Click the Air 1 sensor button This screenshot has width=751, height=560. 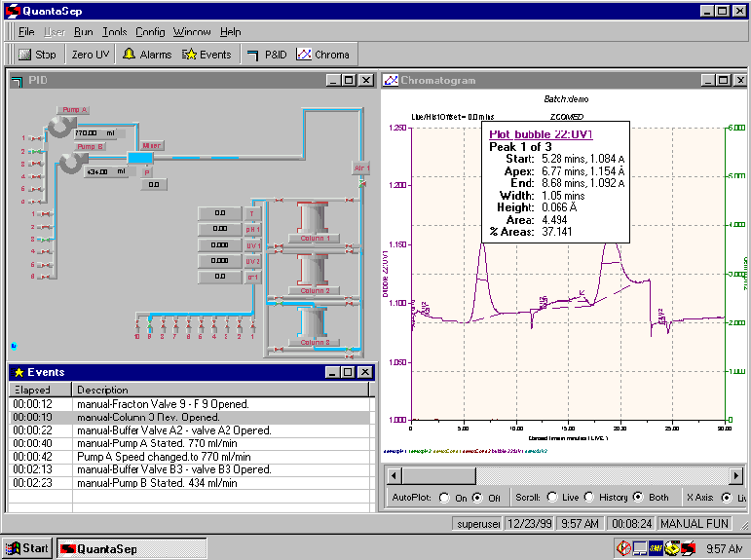click(x=361, y=168)
